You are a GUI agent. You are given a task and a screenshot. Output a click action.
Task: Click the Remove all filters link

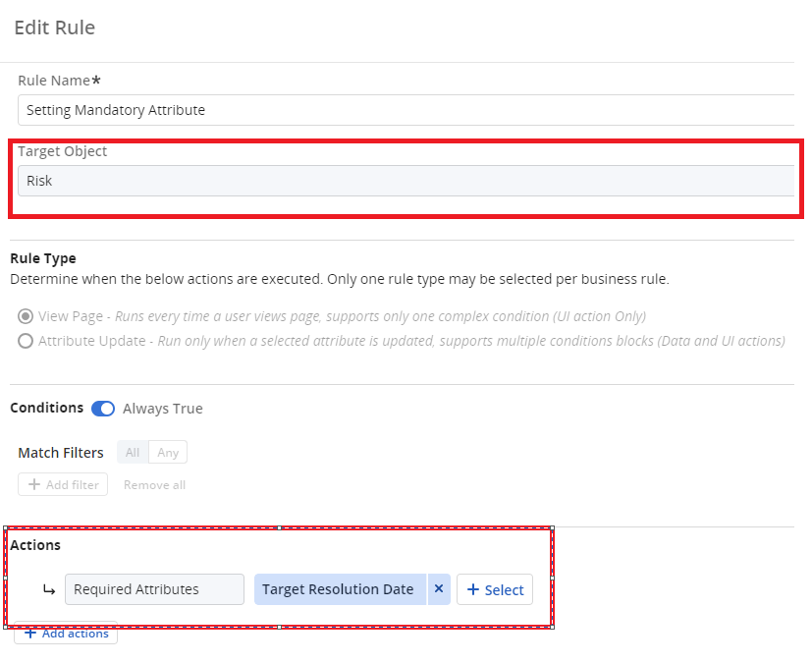coord(154,484)
